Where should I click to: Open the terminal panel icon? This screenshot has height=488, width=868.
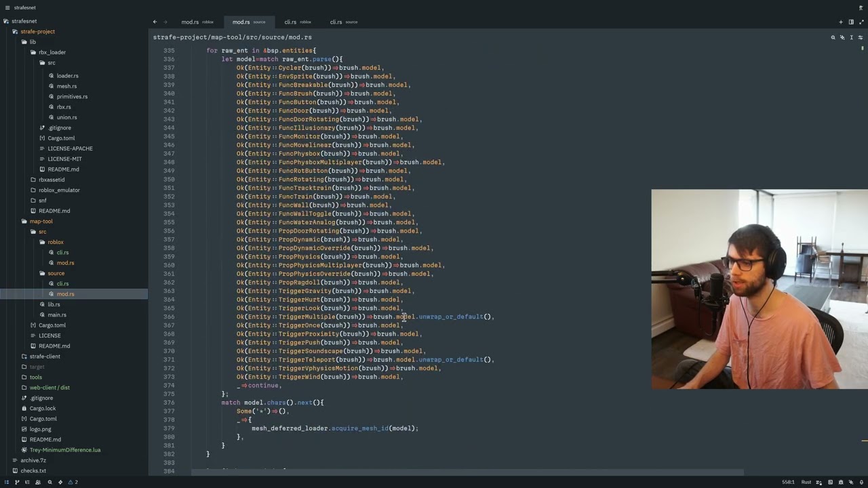pyautogui.click(x=830, y=482)
